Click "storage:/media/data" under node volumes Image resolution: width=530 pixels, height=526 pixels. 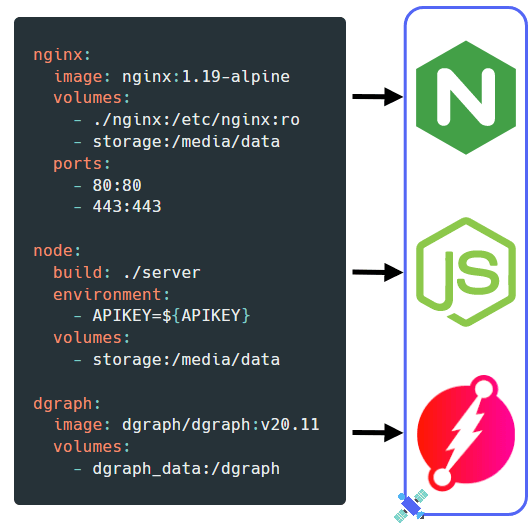pos(186,360)
